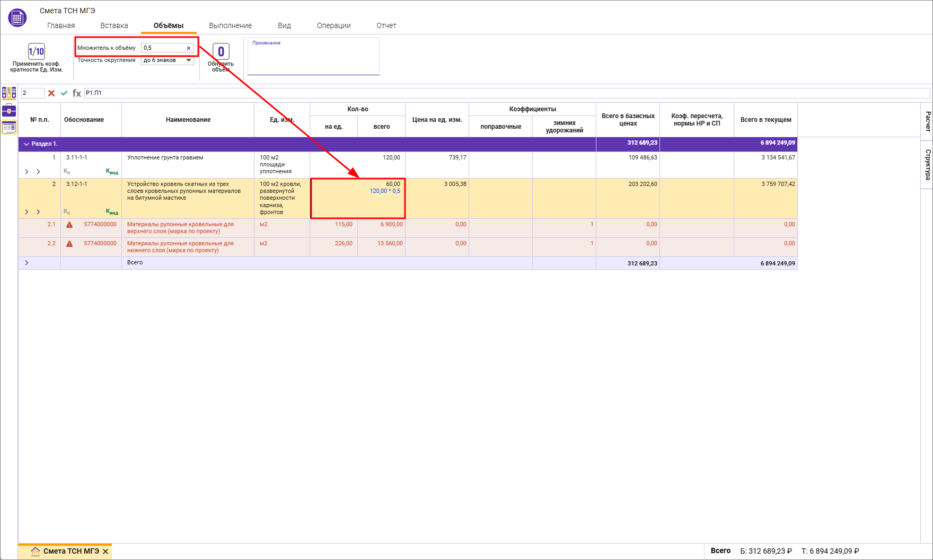Click the green checkmark confirm formula icon
The width and height of the screenshot is (933, 560).
pyautogui.click(x=64, y=93)
